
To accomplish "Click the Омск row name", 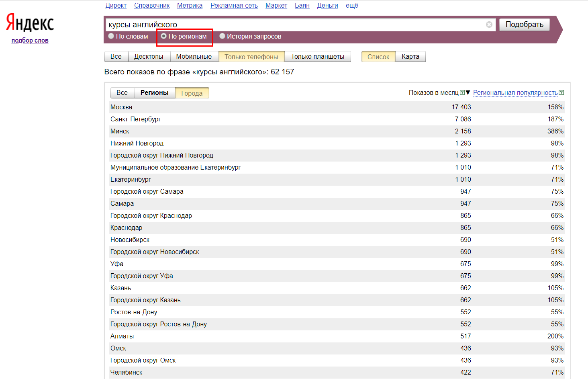I will coord(118,348).
